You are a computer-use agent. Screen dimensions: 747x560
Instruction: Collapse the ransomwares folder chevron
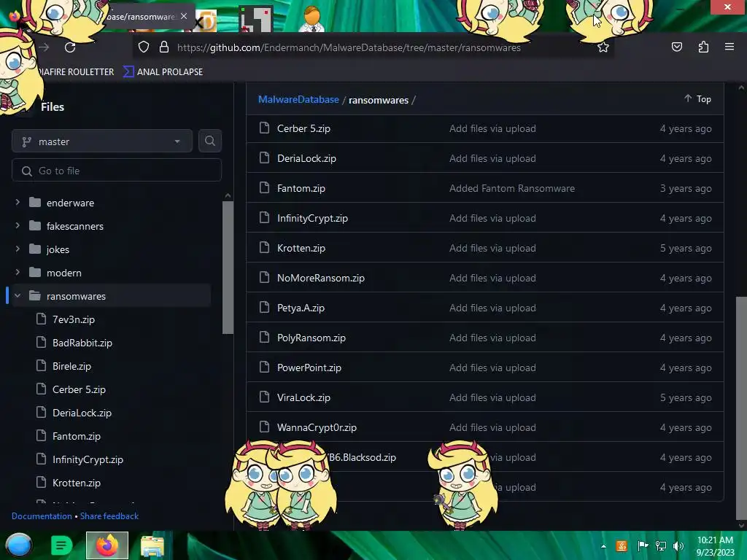click(18, 296)
